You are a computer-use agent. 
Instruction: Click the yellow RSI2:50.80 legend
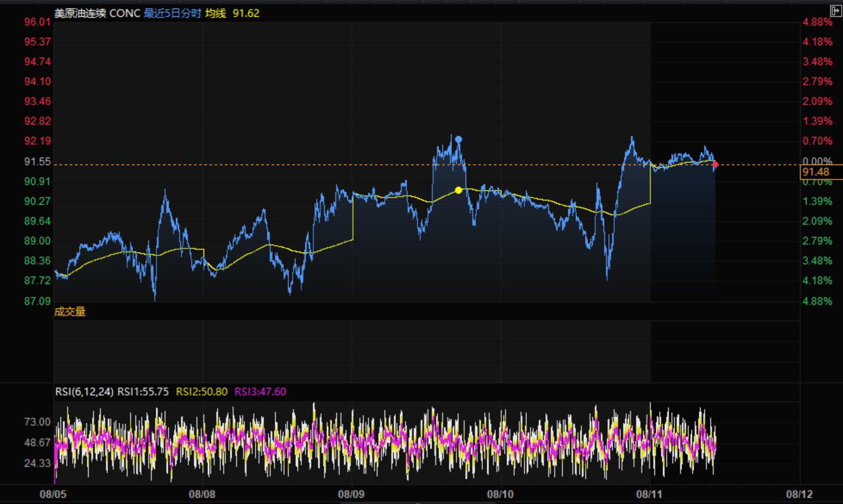point(202,392)
